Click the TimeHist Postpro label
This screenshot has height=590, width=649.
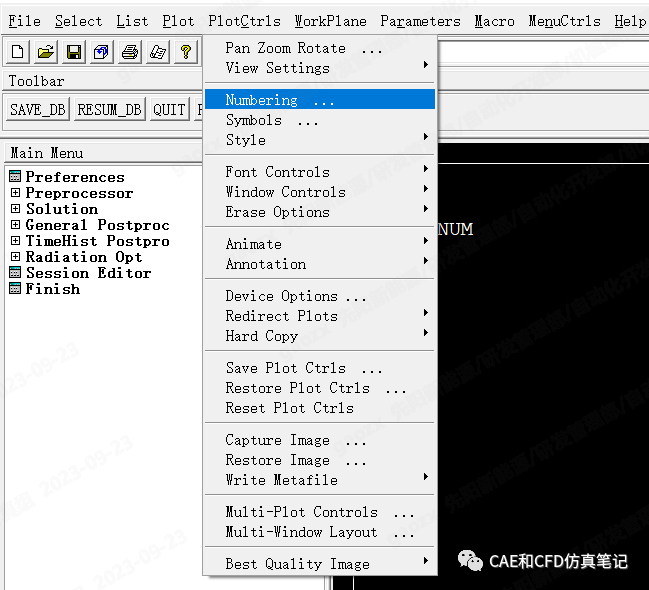[x=97, y=241]
